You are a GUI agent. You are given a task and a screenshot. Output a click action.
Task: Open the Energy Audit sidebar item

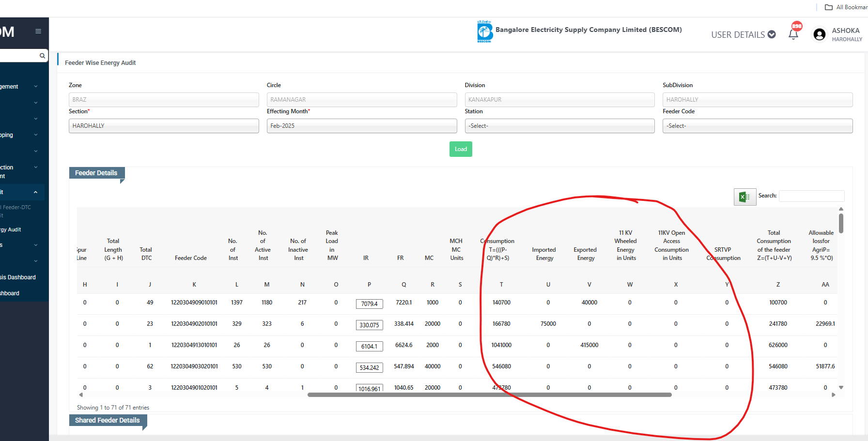pos(12,229)
